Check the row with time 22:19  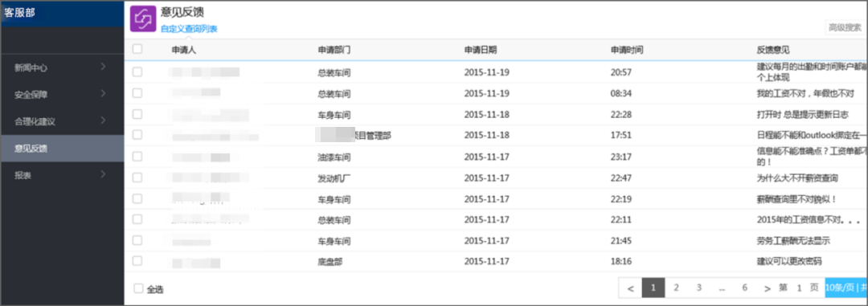pos(137,198)
